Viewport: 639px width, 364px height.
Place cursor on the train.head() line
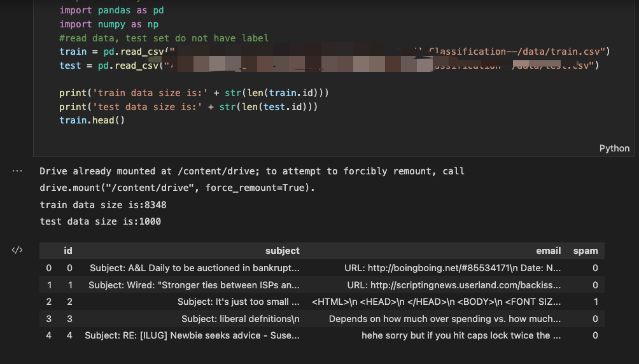click(x=92, y=120)
